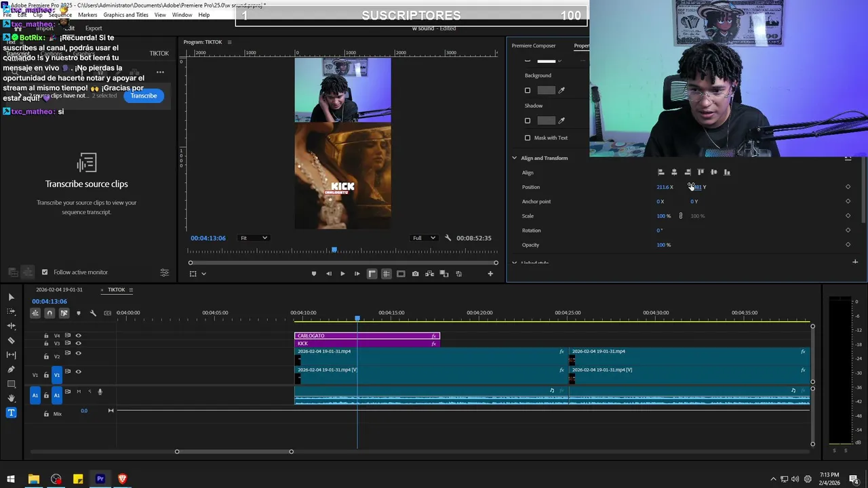Open program monitor button editor plus
Viewport: 868px width, 488px height.
(x=490, y=274)
